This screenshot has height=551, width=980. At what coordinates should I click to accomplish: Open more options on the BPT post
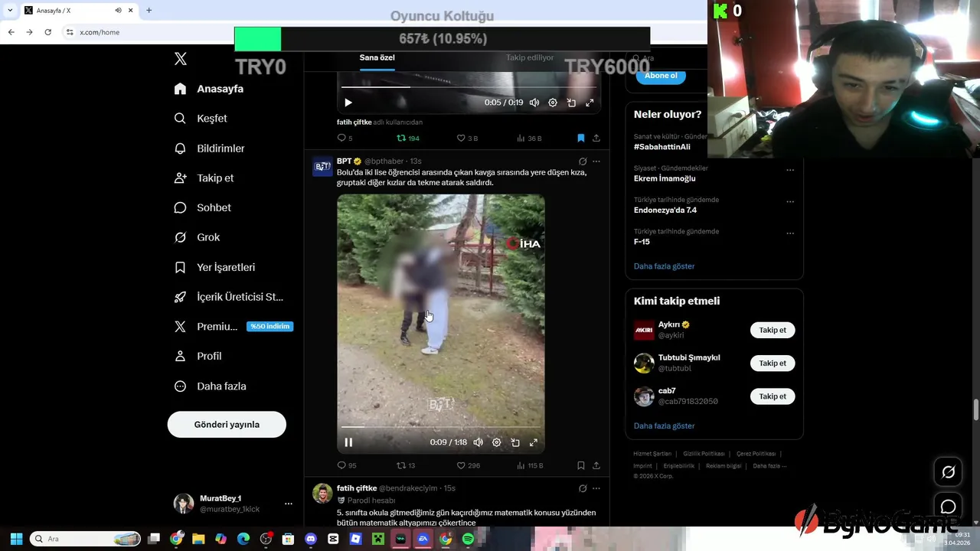coord(596,161)
